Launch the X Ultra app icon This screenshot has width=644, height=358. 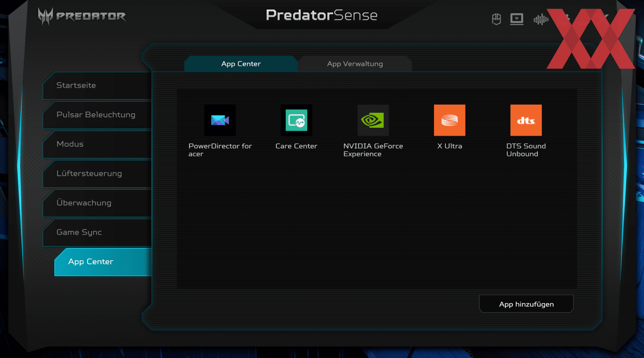tap(449, 120)
